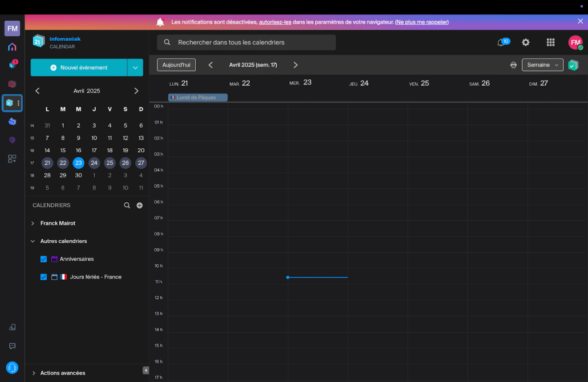Add a calendar with the plus icon

140,205
